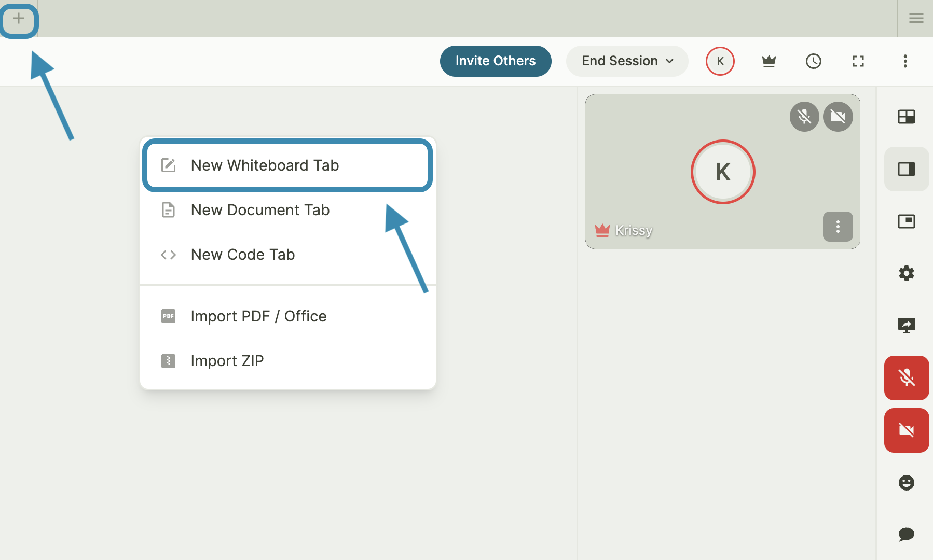Click the K user avatar in toolbar
This screenshot has height=560, width=933.
pyautogui.click(x=720, y=61)
